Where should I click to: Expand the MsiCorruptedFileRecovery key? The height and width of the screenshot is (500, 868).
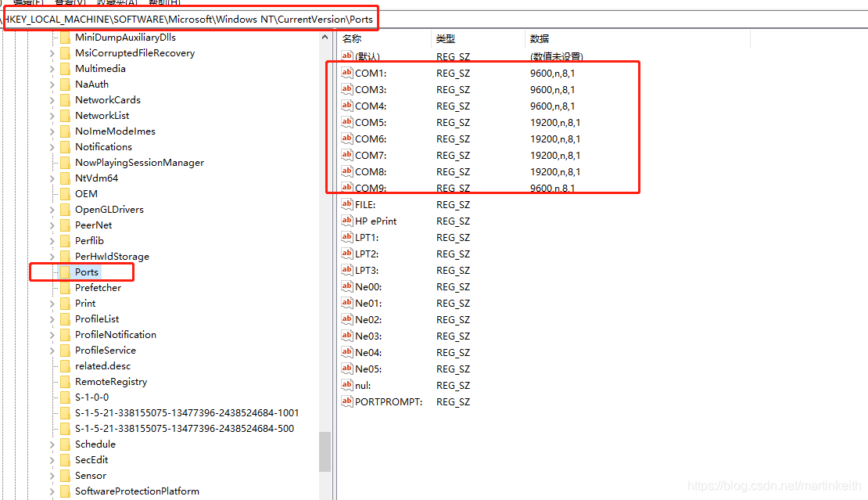52,54
